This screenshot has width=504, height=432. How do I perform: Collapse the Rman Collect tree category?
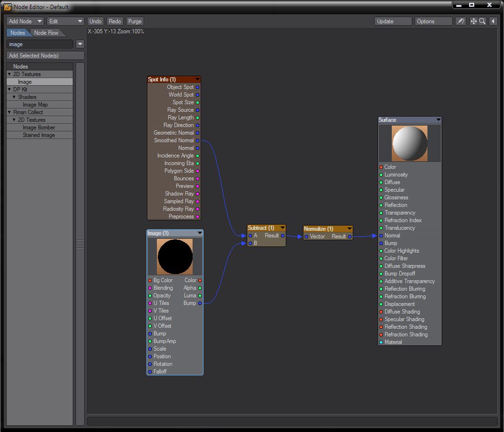pos(10,112)
